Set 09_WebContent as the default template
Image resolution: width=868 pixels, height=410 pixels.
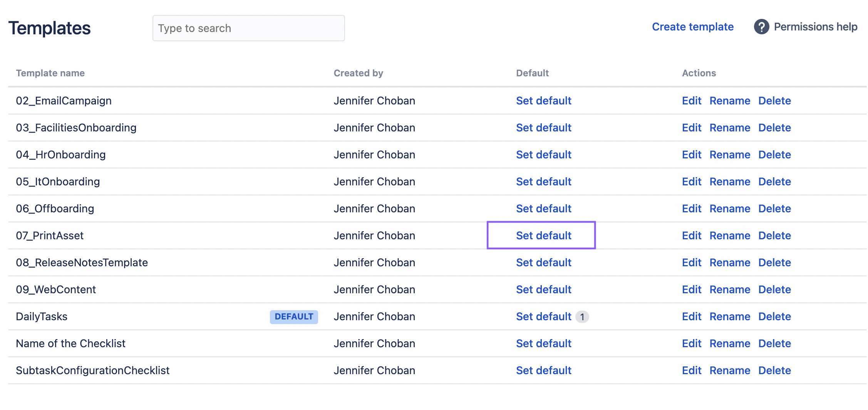point(543,289)
